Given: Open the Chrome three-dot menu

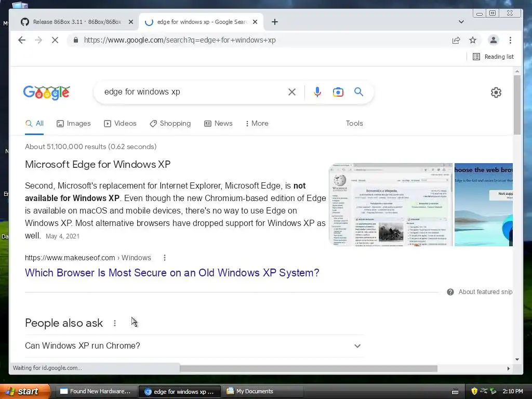Looking at the screenshot, I should click(510, 40).
